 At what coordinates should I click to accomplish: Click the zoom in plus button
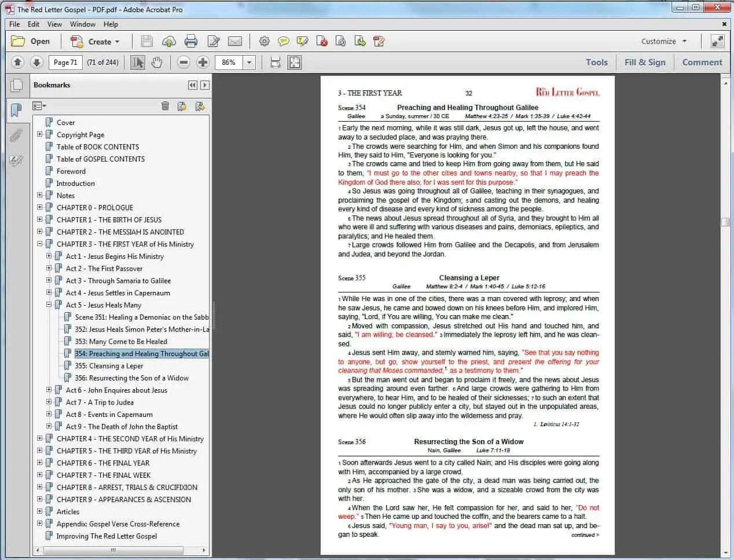pyautogui.click(x=203, y=62)
